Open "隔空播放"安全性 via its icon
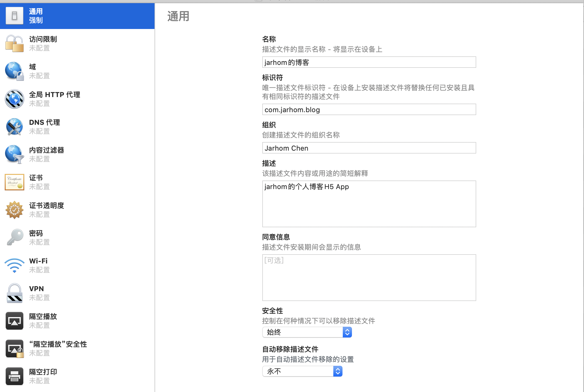Screen dimensions: 584x392 (14, 349)
